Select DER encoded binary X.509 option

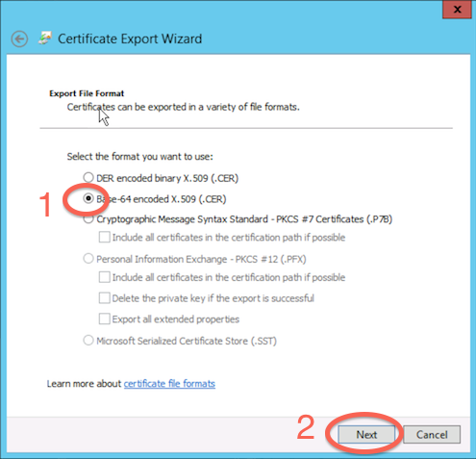88,177
